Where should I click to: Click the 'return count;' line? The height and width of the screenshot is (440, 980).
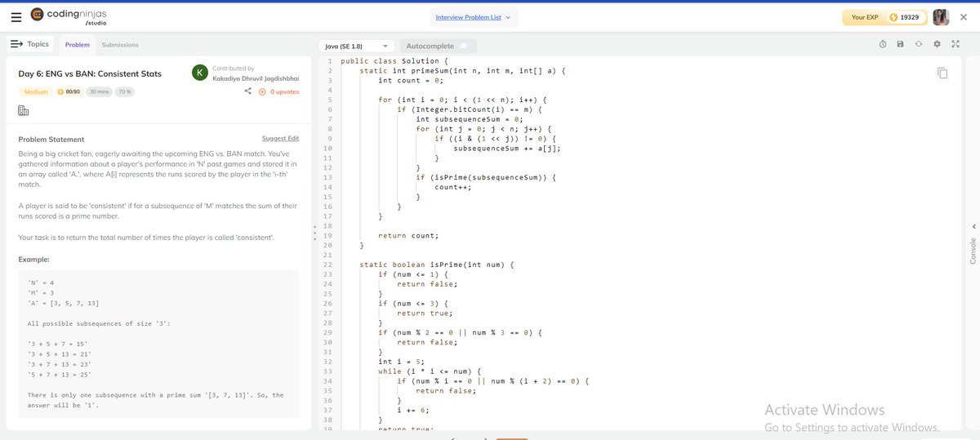click(408, 235)
